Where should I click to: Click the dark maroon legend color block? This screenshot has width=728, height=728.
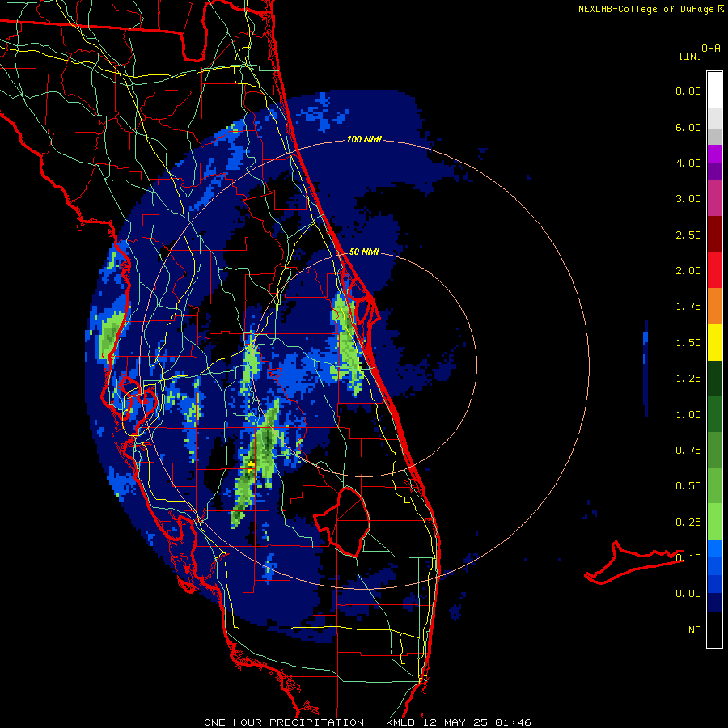click(714, 235)
